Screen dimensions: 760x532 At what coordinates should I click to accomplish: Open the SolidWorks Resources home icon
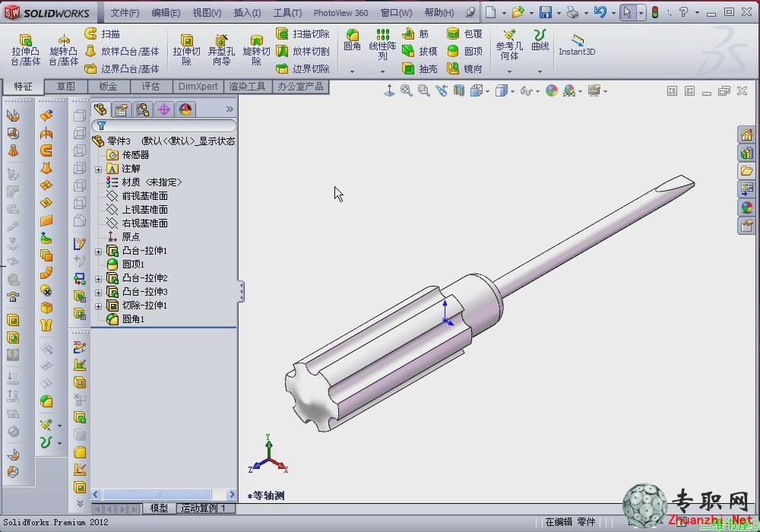(x=746, y=135)
